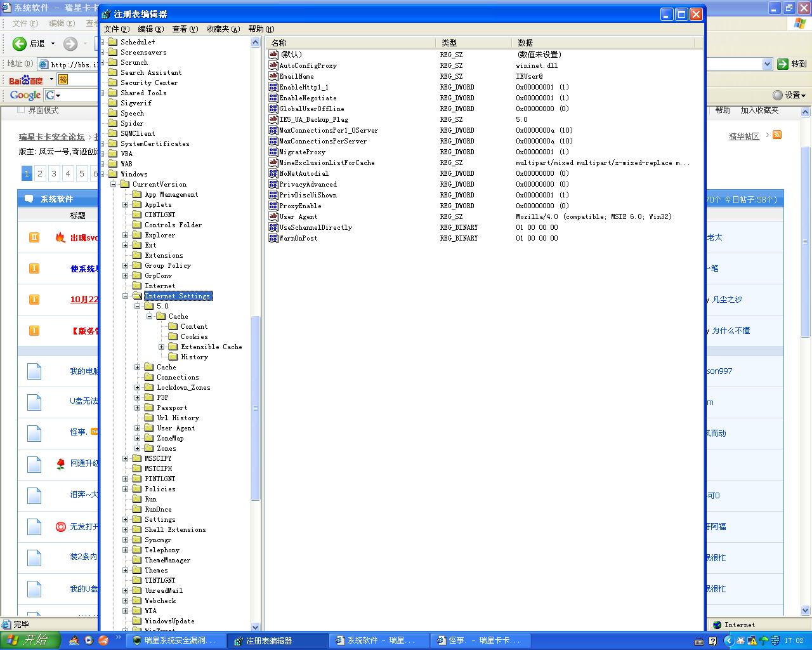Click the orange RSS feed icon
Screen dimensions: 812x650
[x=777, y=135]
